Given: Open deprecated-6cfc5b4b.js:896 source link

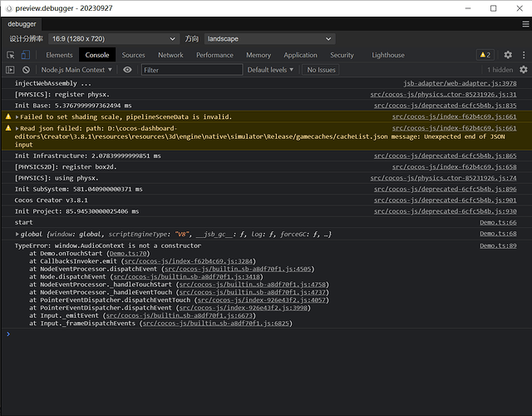Looking at the screenshot, I should [446, 189].
